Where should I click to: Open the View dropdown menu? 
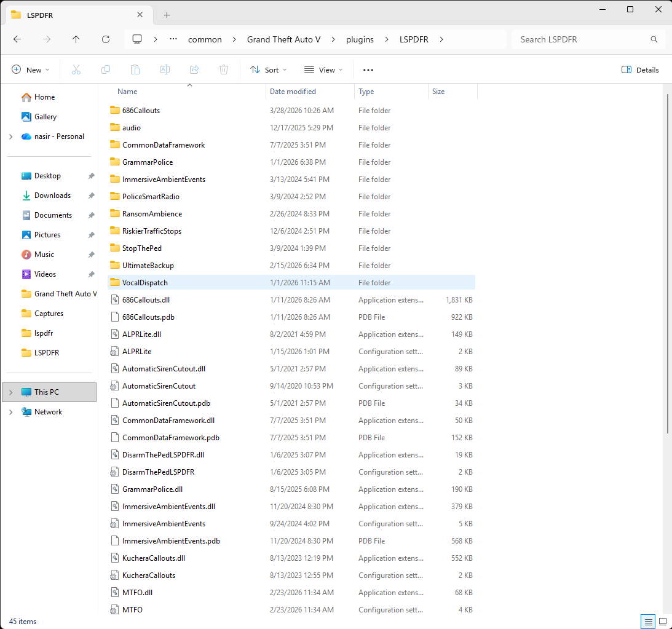pos(323,70)
